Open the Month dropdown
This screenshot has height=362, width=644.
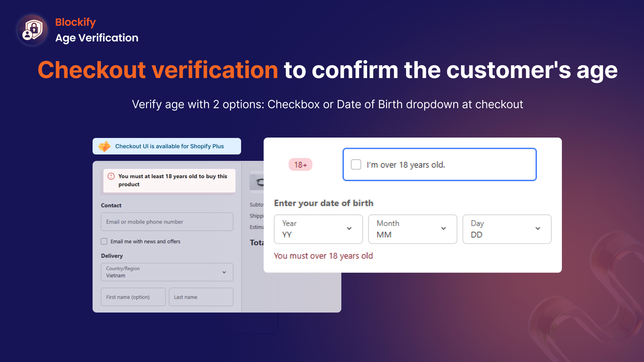413,229
